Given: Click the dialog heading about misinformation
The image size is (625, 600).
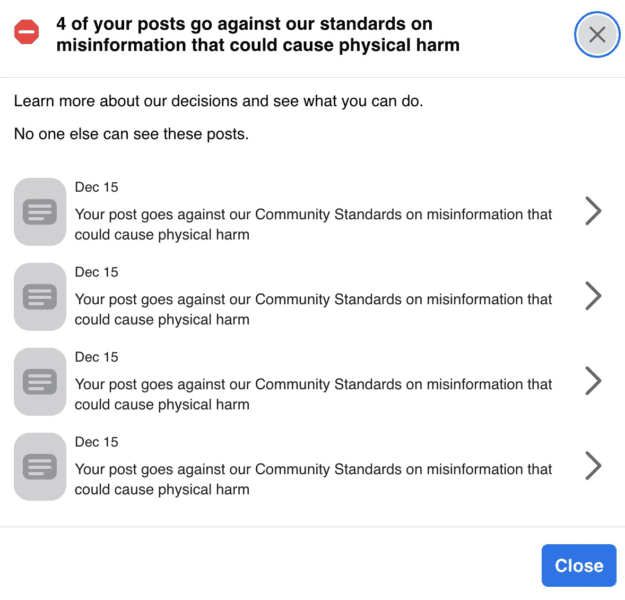Looking at the screenshot, I should 257,34.
